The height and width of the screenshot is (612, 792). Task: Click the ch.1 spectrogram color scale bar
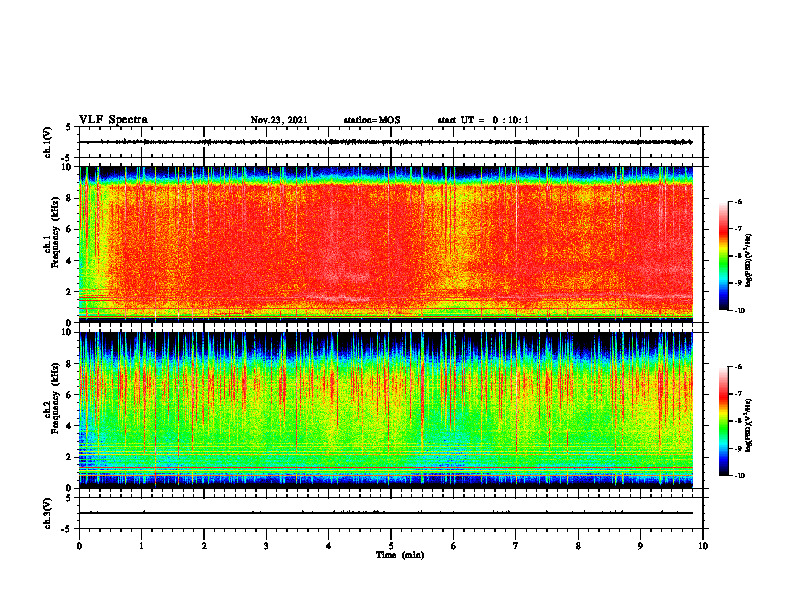pos(723,256)
